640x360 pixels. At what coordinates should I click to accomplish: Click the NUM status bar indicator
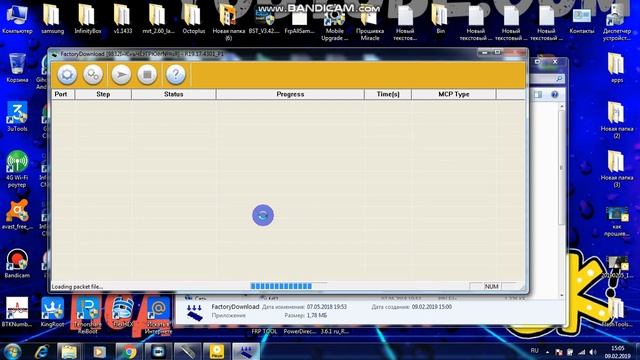coord(491,287)
